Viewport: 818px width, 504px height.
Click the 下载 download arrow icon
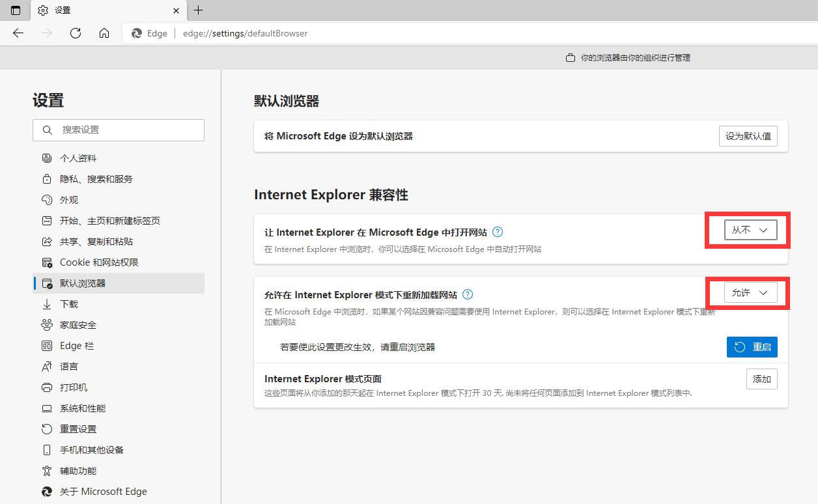(47, 304)
